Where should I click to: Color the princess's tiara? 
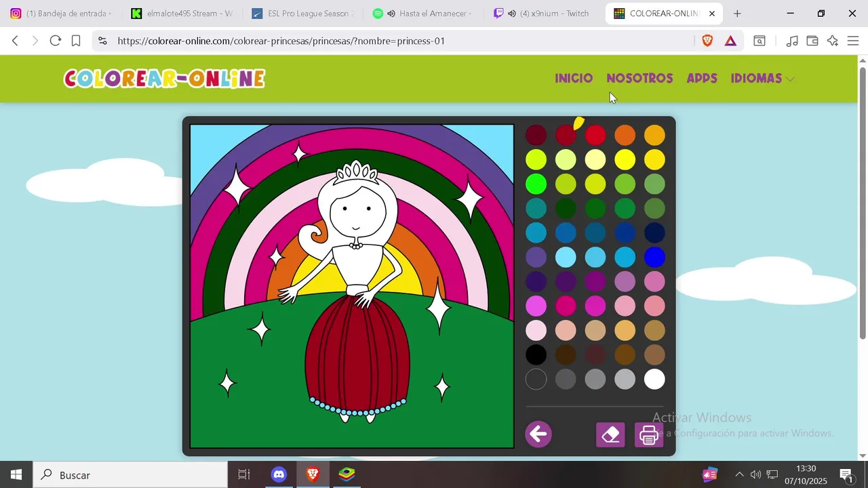tap(357, 172)
